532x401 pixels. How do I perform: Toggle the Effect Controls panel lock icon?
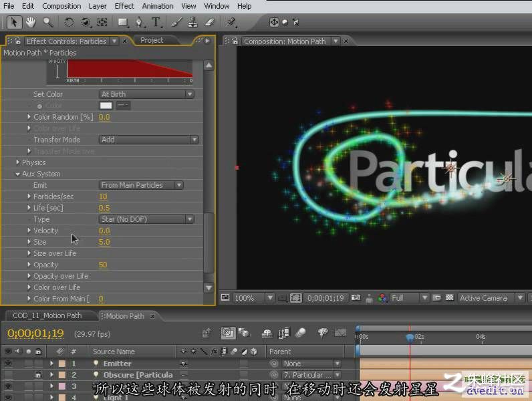pos(17,41)
